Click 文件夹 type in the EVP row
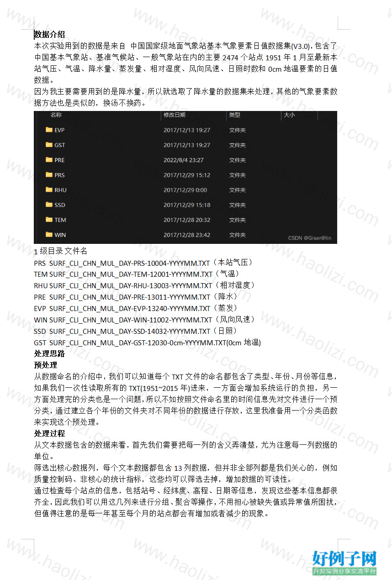 pos(238,130)
